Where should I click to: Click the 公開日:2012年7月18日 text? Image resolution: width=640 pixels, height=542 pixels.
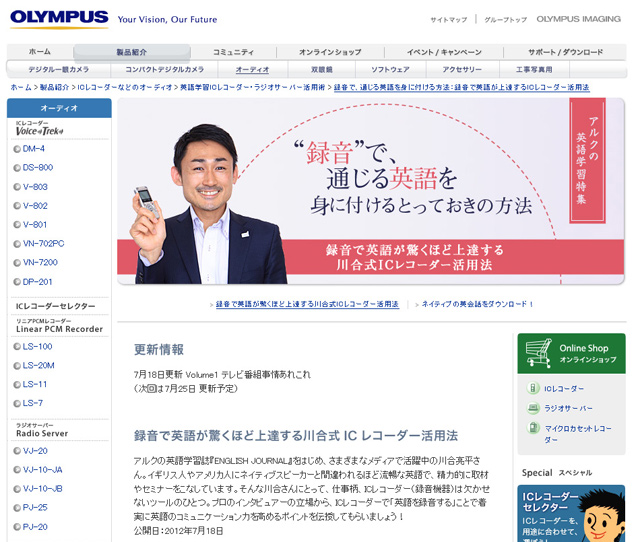point(178,531)
